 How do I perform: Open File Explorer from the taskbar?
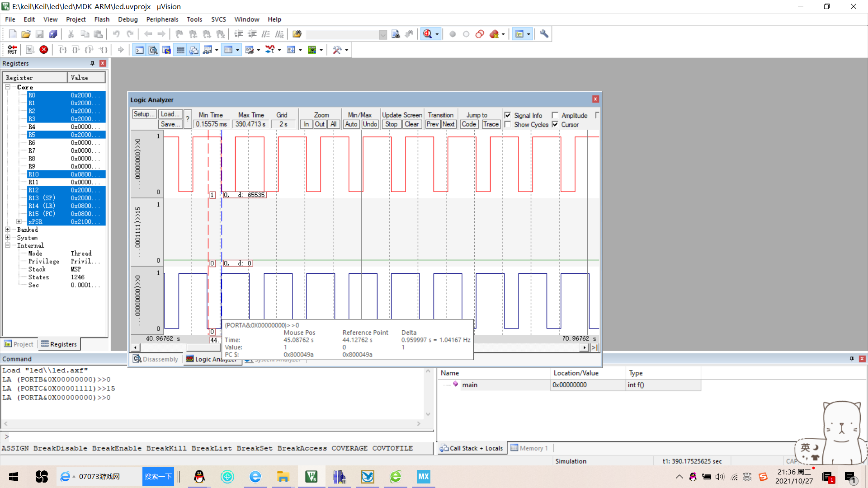(x=283, y=477)
